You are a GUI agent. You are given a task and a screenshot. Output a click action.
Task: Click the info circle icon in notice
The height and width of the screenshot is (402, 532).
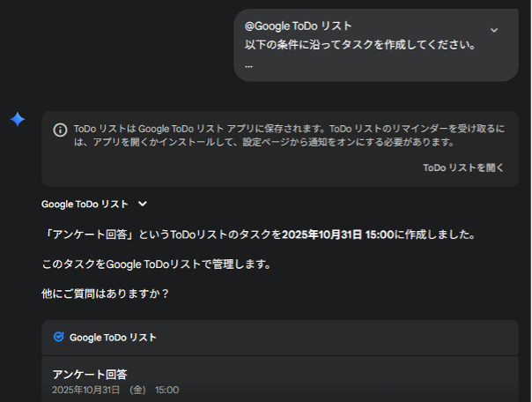click(x=60, y=130)
